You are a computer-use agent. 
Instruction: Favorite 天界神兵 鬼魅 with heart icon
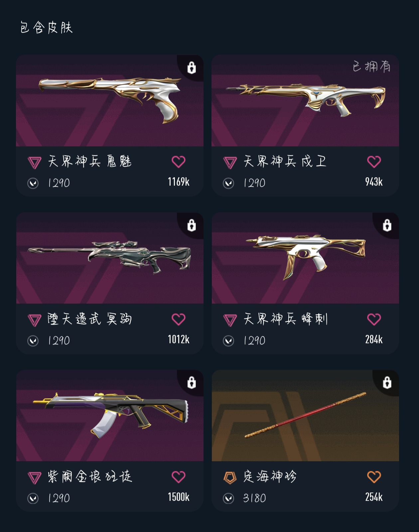(179, 162)
